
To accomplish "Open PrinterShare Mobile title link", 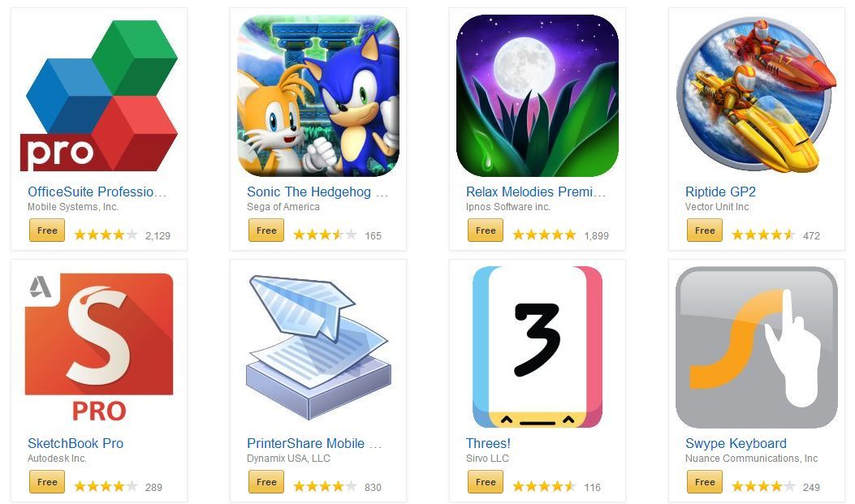I will point(314,443).
